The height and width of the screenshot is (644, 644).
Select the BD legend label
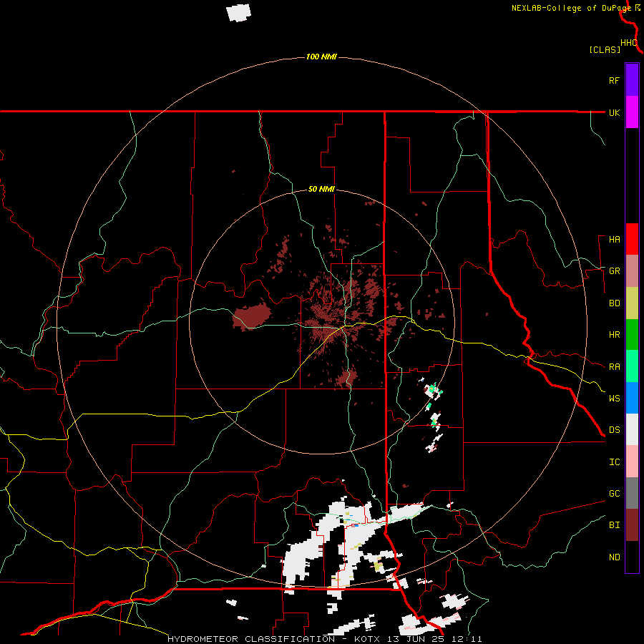[x=614, y=303]
